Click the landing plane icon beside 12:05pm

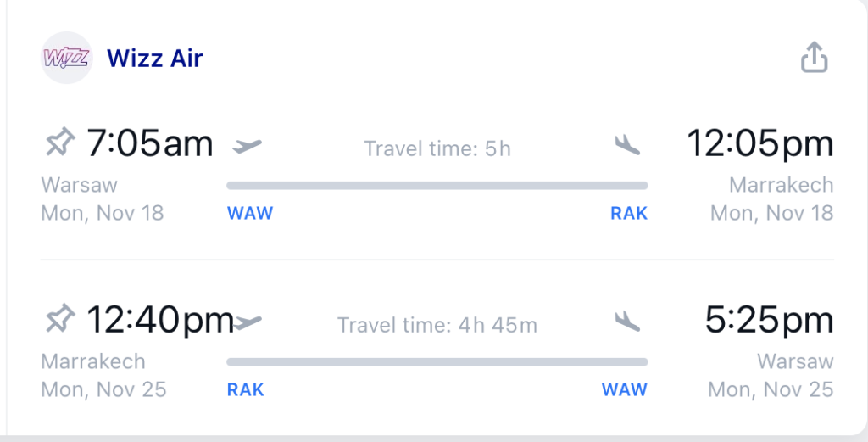(627, 145)
